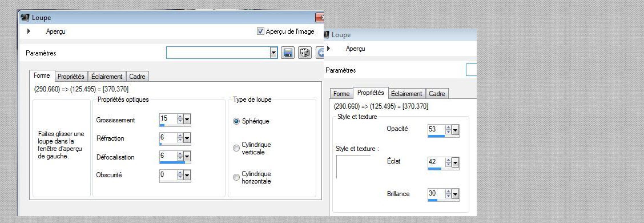Screen dimensions: 644x223
Task: Open Éclairement tab in right window
Action: (406, 94)
